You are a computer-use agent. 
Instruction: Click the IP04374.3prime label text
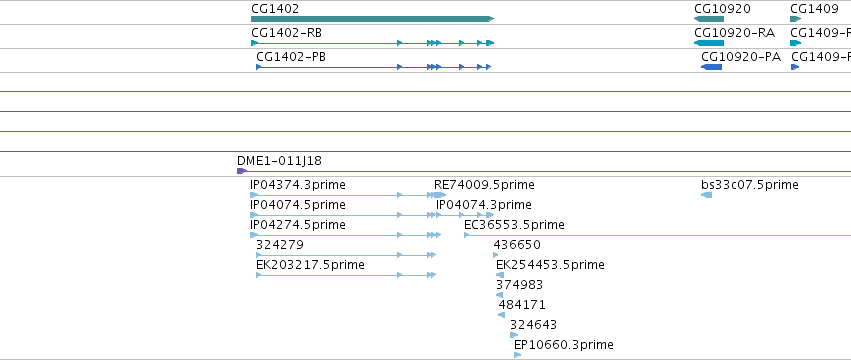pos(298,185)
